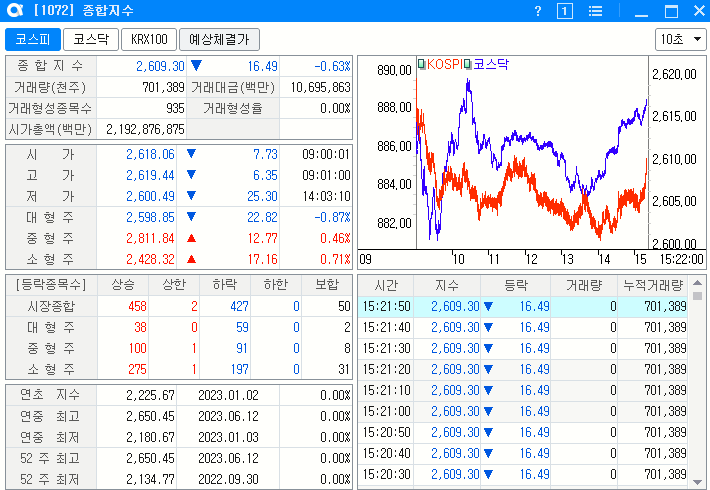Switch to the KRX100 tab
The height and width of the screenshot is (490, 710).
click(x=149, y=39)
